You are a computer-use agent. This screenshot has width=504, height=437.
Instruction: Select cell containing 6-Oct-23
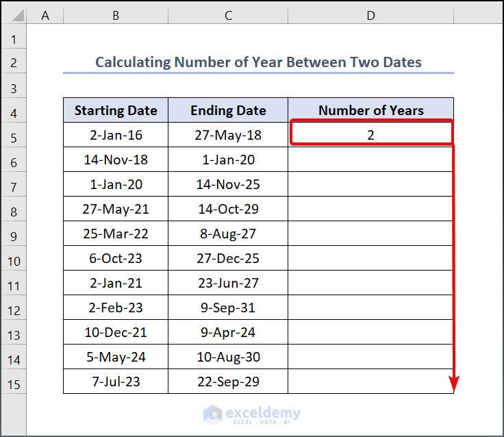pyautogui.click(x=116, y=258)
